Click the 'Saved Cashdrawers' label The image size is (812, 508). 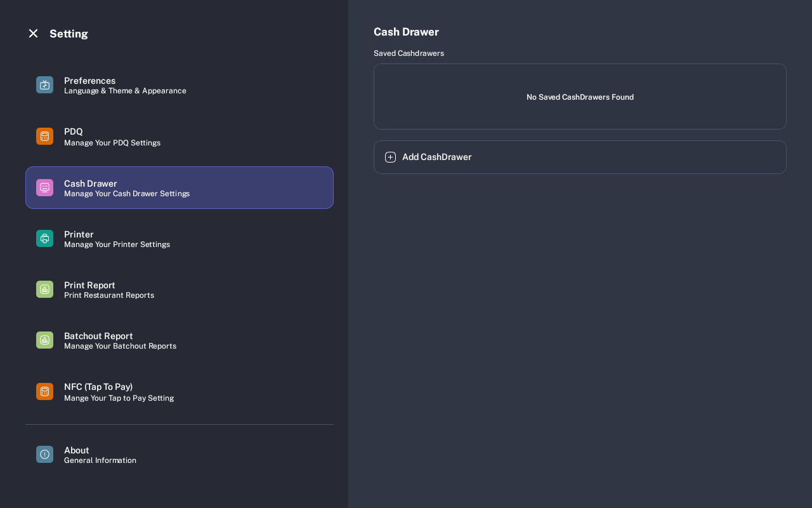409,53
